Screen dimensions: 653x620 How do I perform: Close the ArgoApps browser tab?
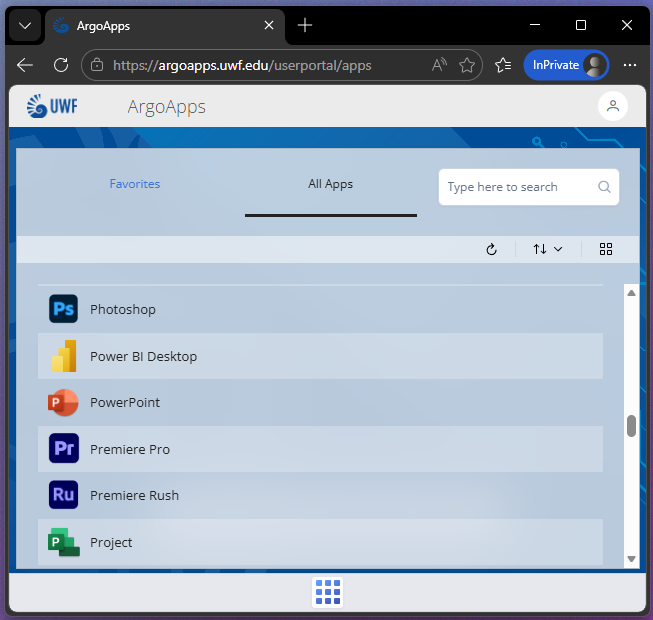[x=269, y=25]
